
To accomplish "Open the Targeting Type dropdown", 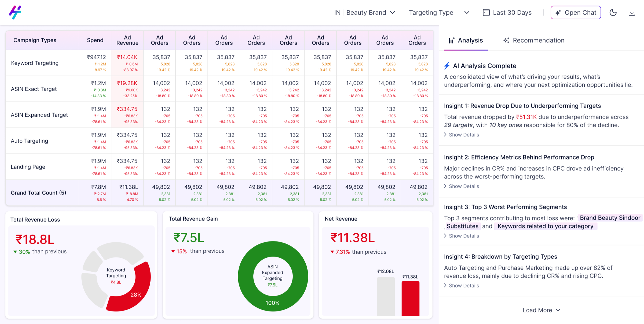I will pos(439,13).
